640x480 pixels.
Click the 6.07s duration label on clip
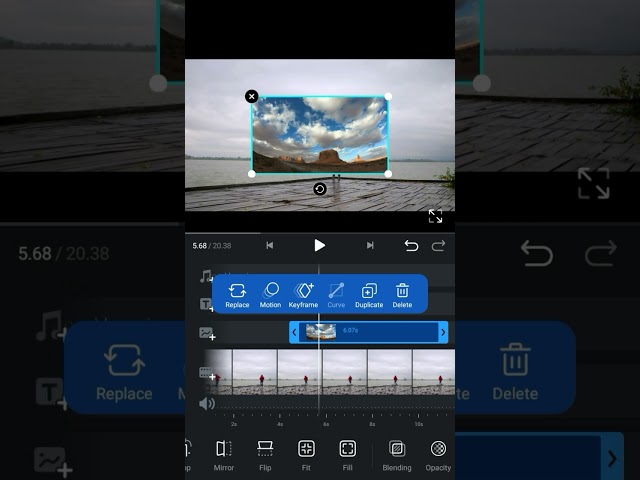pos(350,330)
